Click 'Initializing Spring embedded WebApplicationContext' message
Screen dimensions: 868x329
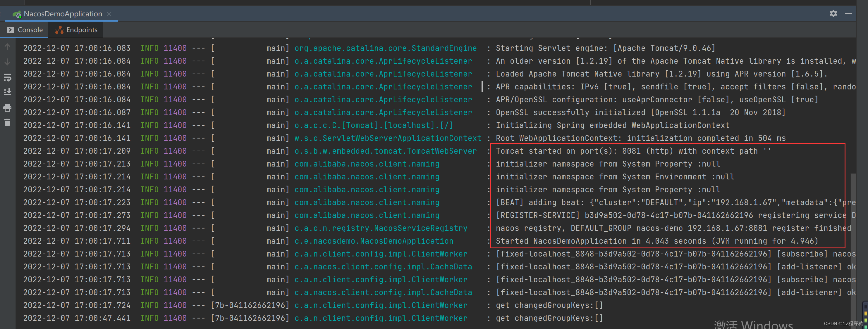(613, 125)
